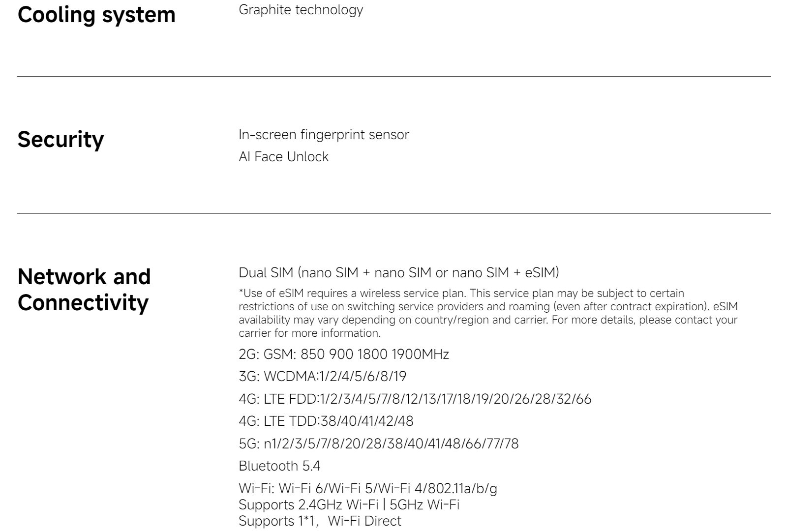786x532 pixels.
Task: Click the divider line below Cooling system
Action: (x=394, y=76)
